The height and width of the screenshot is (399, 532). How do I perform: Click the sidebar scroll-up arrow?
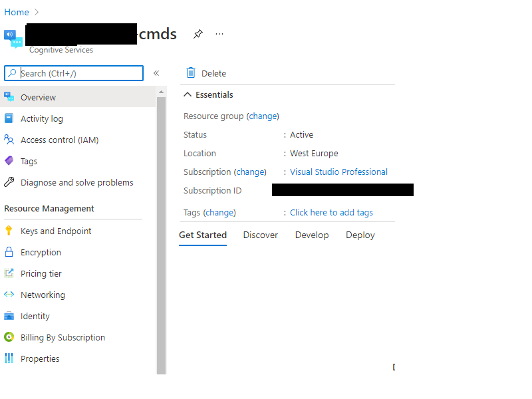click(x=161, y=92)
